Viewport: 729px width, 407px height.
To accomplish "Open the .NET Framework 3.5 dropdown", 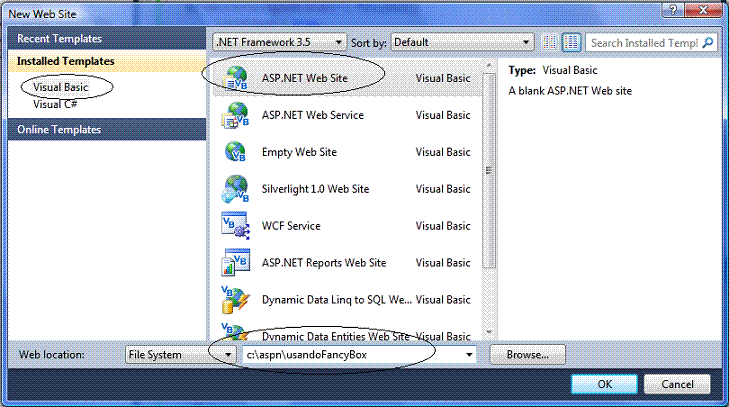I will click(280, 42).
